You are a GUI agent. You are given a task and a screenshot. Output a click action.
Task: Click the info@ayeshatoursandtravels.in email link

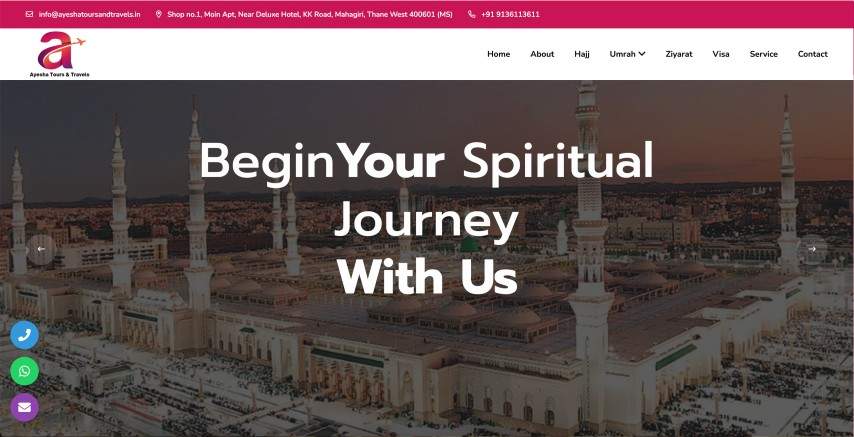(x=89, y=14)
